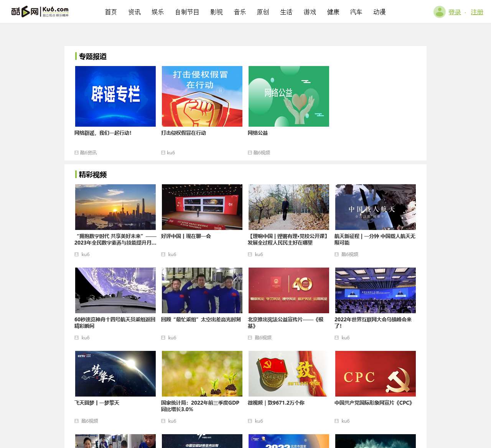Click ku6 uploader under 2022年世界互联网大会
This screenshot has height=448, width=491.
[x=346, y=337]
